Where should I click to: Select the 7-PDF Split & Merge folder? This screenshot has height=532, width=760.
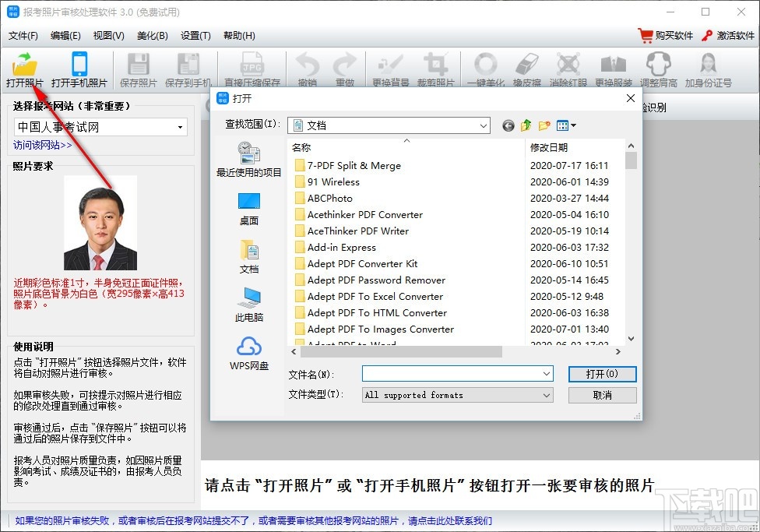point(347,166)
